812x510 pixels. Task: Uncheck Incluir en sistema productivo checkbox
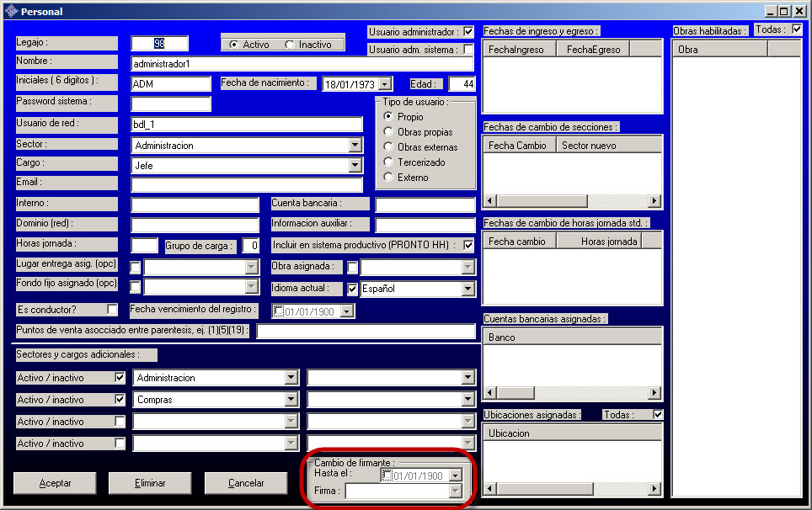[x=469, y=245]
